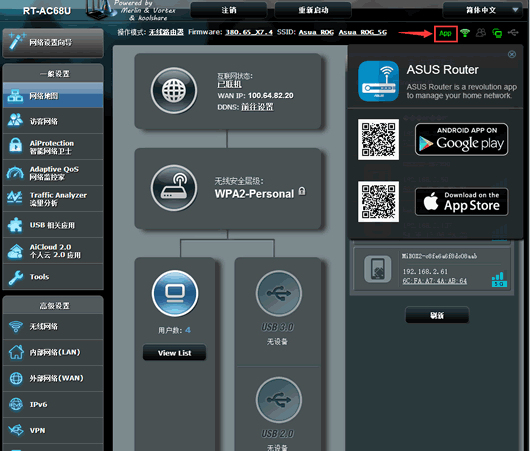Click WPA2-Personal security level text
The width and height of the screenshot is (530, 451).
(254, 194)
